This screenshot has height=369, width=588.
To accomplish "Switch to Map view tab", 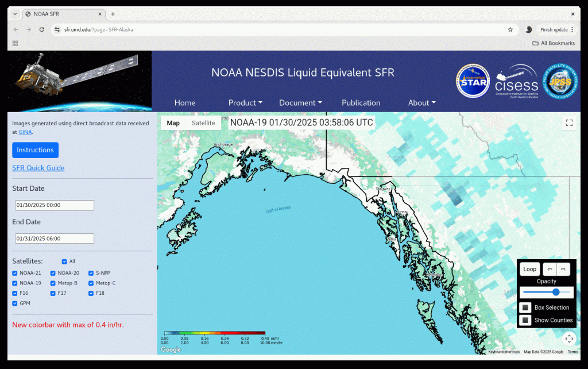I will pos(173,123).
